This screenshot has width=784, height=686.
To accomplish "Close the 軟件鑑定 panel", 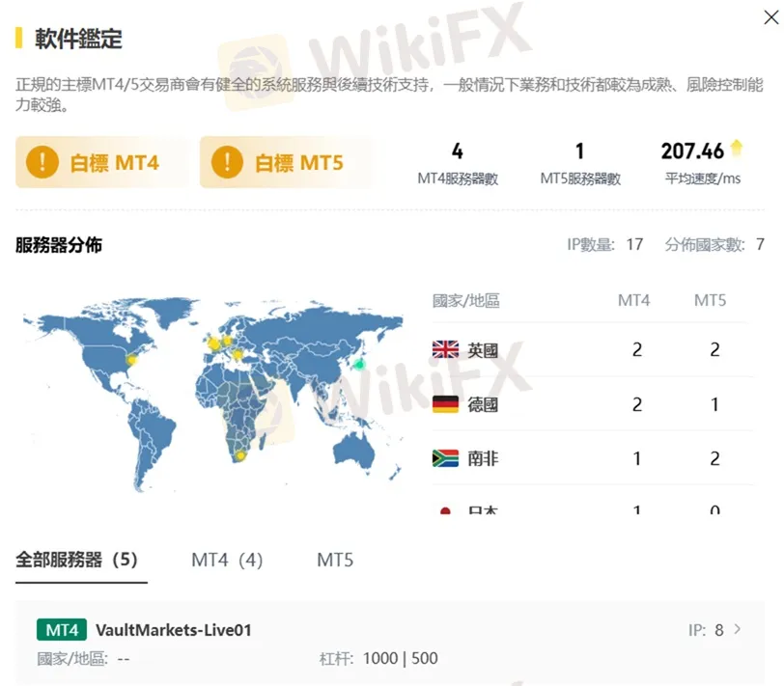I will pos(770,17).
